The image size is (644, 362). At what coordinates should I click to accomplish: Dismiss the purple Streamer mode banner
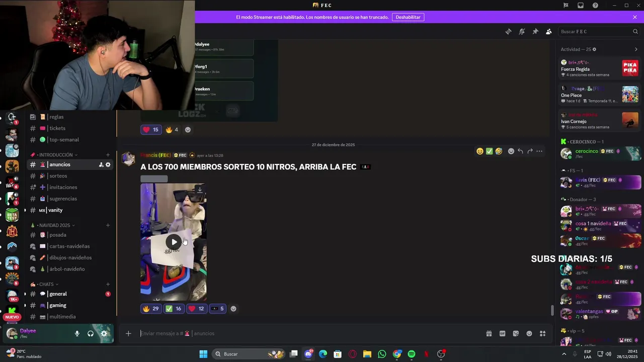[635, 17]
